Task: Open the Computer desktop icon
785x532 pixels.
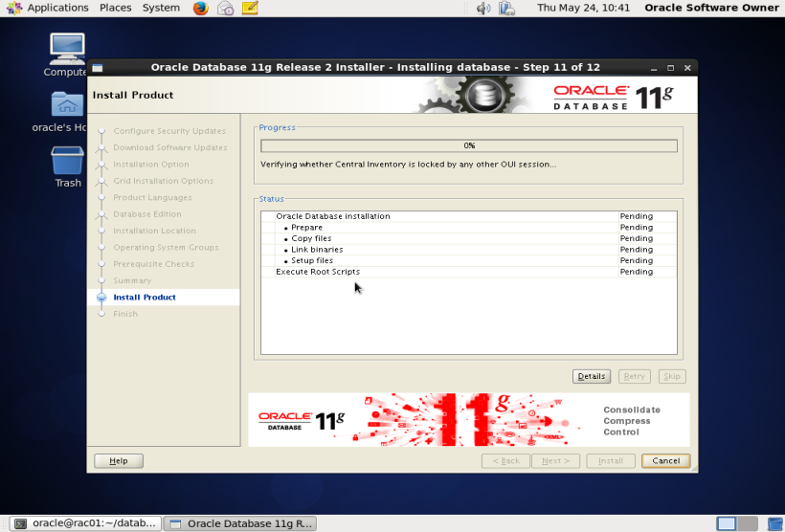Action: pyautogui.click(x=67, y=55)
